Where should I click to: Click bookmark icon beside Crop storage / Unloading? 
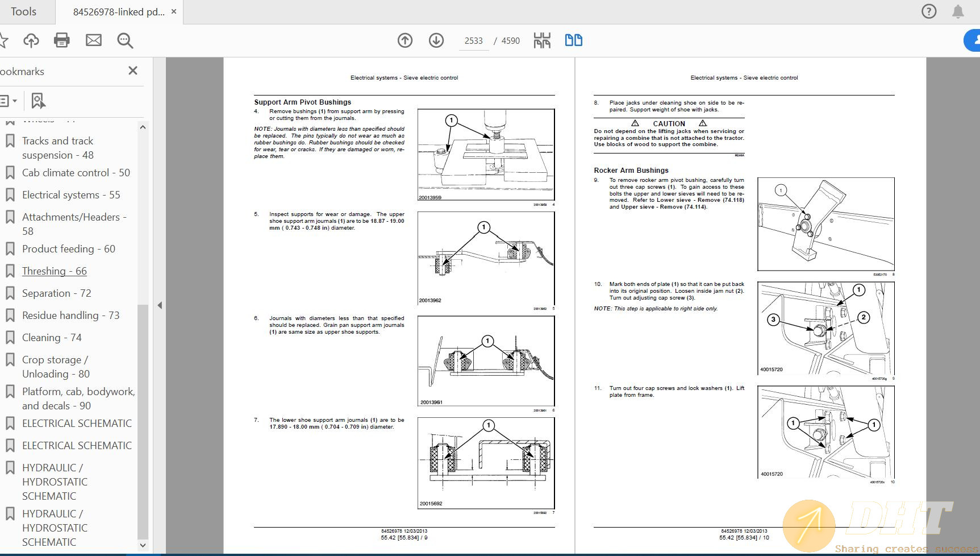(x=10, y=360)
